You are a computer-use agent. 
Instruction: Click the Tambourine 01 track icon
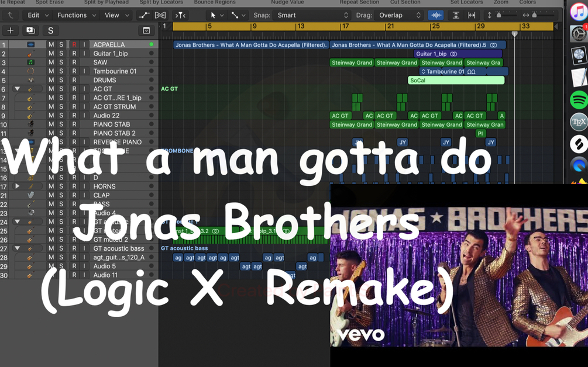pyautogui.click(x=31, y=71)
